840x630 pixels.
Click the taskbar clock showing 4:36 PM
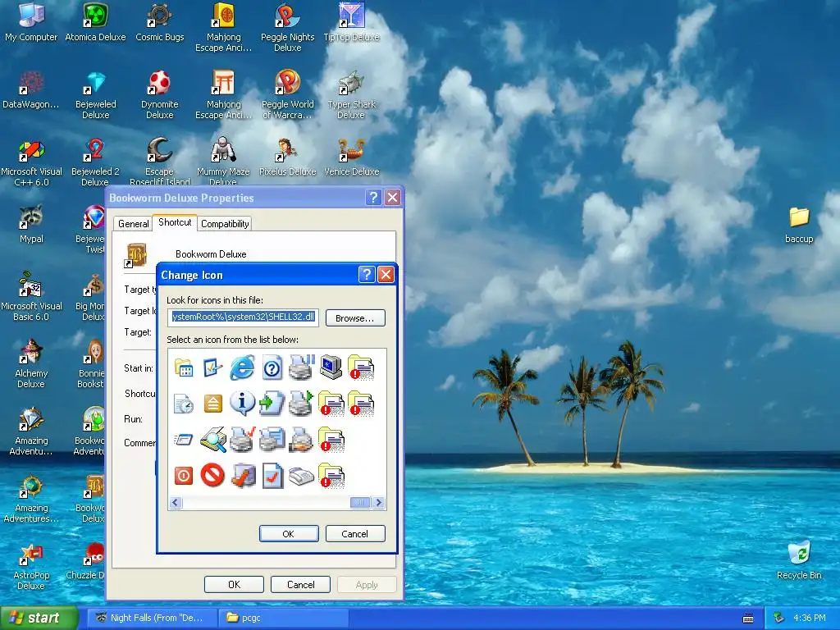(810, 619)
